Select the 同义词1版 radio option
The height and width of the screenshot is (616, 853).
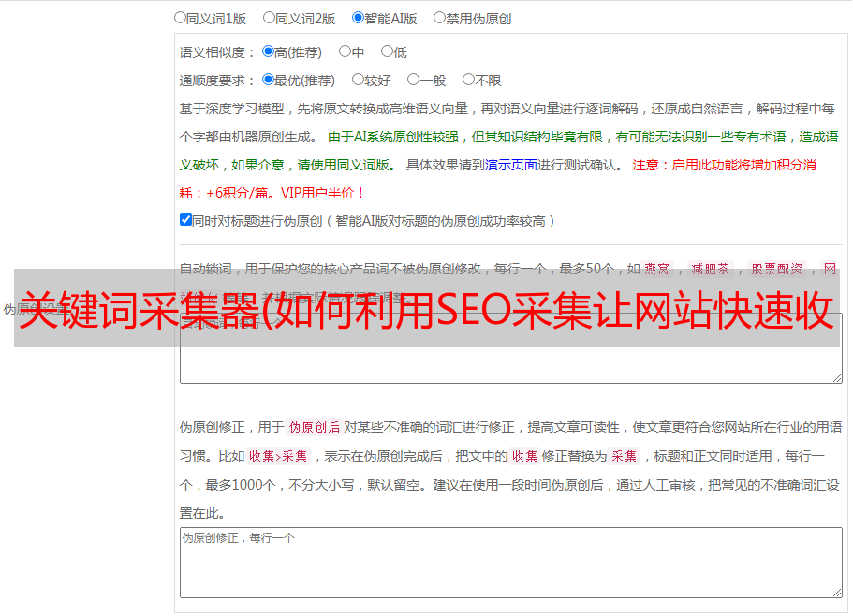[x=180, y=18]
